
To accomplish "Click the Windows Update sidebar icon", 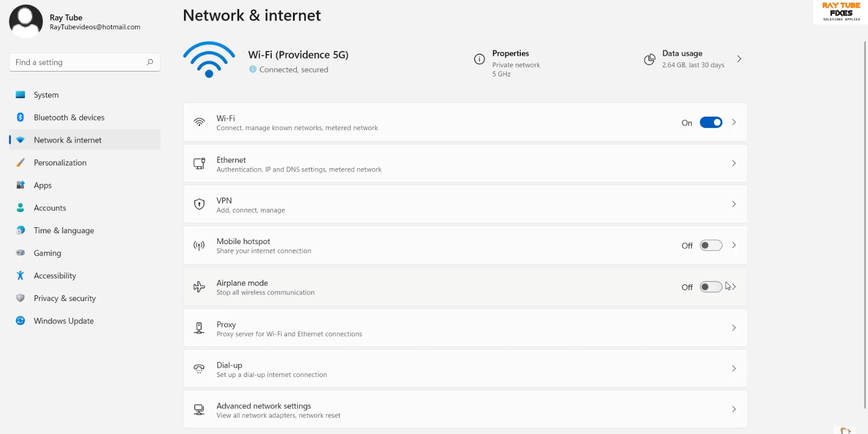I will coord(21,321).
